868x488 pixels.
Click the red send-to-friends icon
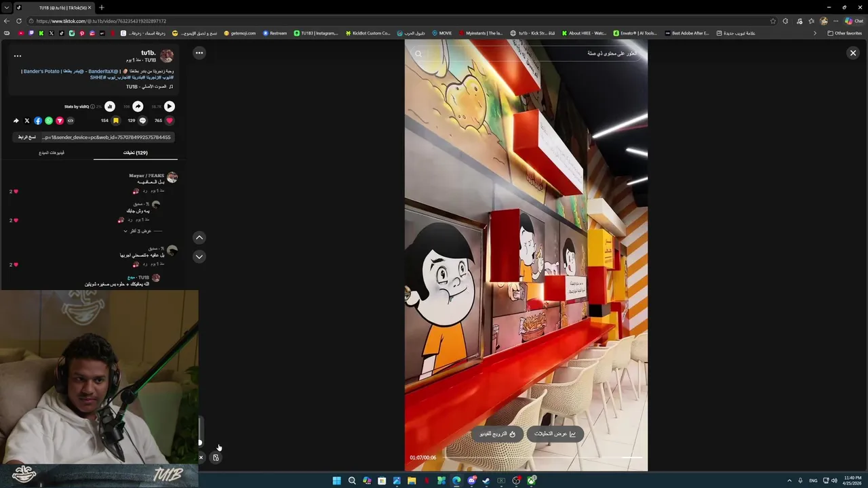tap(60, 121)
